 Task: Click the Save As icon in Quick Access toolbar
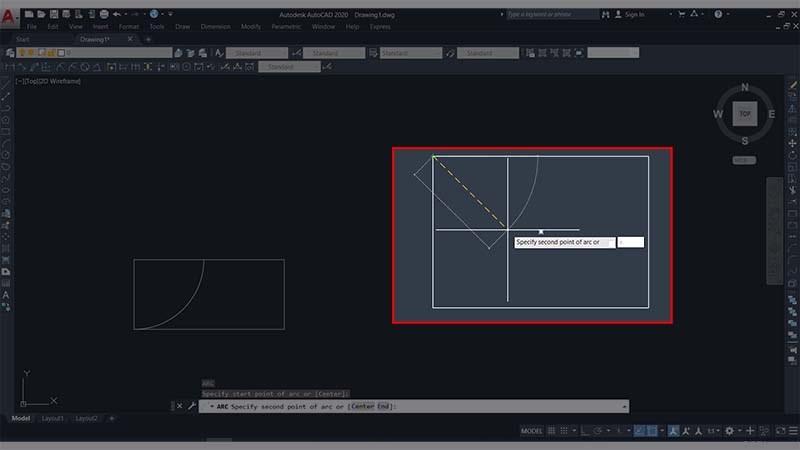66,14
